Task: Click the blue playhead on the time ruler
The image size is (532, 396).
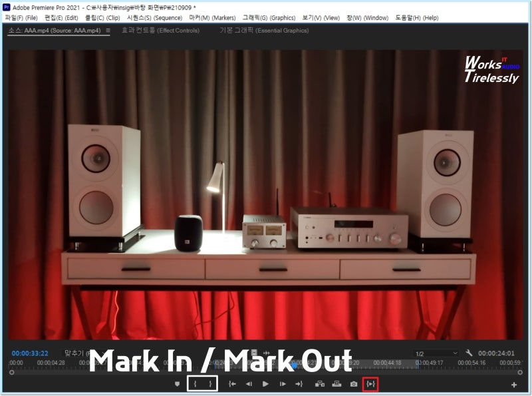Action: click(295, 365)
